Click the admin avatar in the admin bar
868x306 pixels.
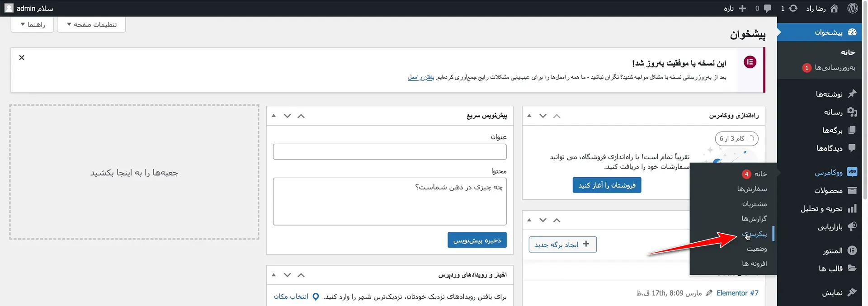(9, 8)
